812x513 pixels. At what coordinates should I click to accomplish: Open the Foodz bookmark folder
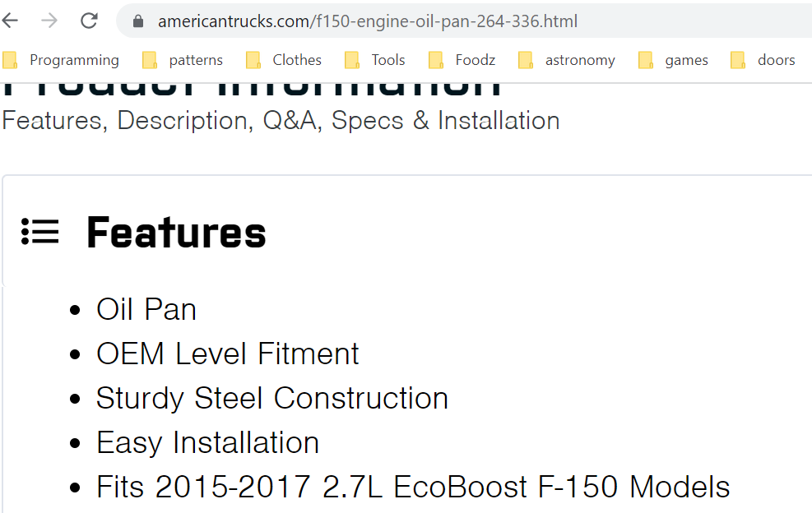click(x=462, y=60)
